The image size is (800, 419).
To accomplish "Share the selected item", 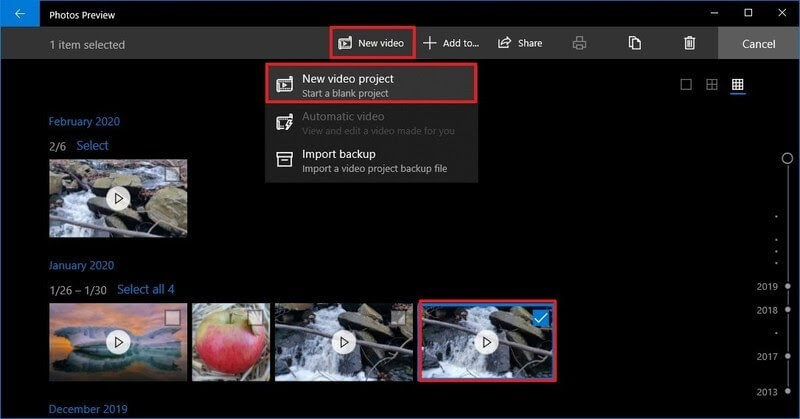I will pos(520,43).
